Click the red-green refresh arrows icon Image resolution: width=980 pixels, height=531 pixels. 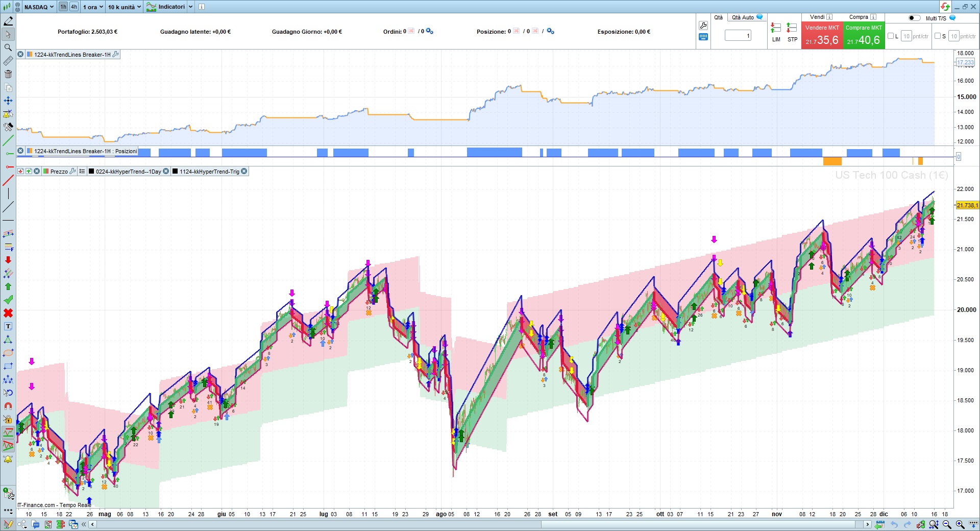(x=945, y=7)
